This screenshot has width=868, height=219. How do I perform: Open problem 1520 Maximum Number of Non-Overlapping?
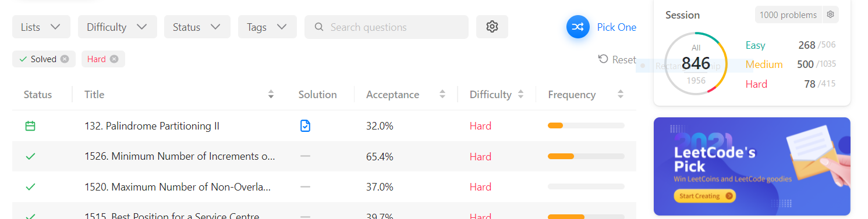pos(178,186)
